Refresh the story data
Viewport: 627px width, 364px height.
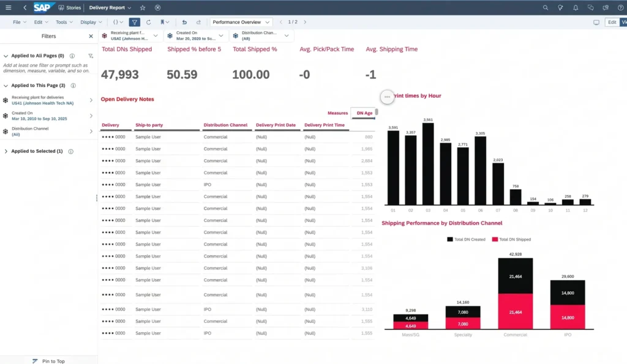148,23
